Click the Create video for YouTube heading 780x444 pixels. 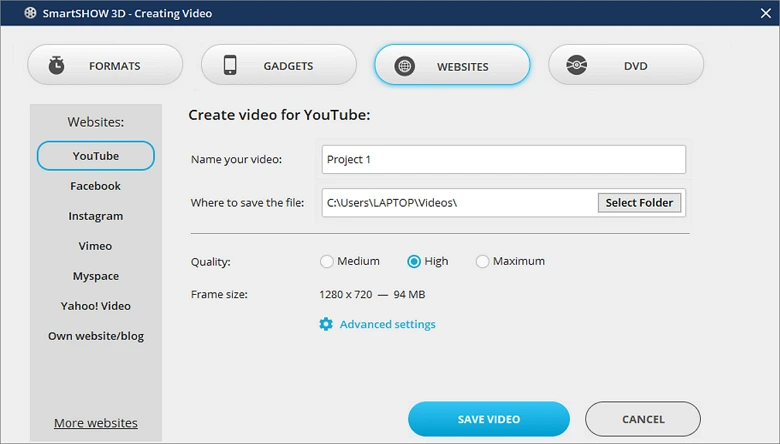(x=279, y=115)
